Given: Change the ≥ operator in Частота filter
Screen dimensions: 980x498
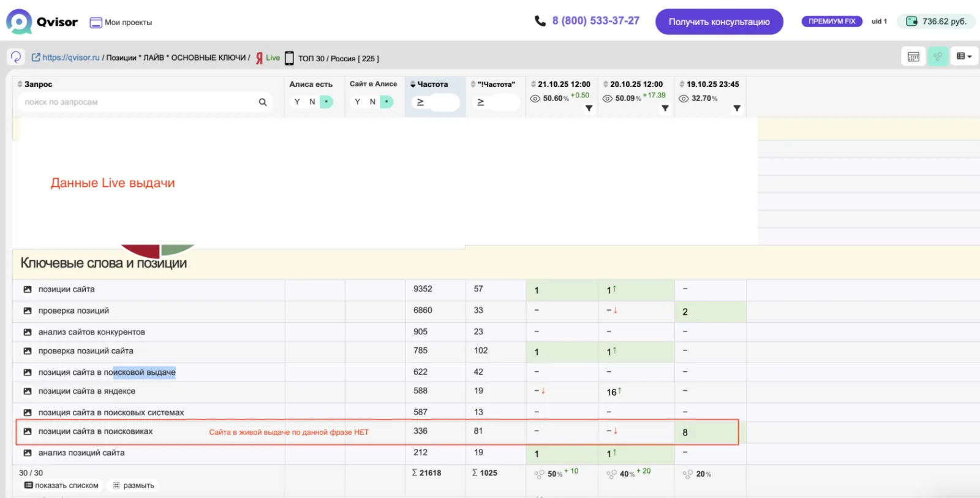Looking at the screenshot, I should tap(420, 102).
